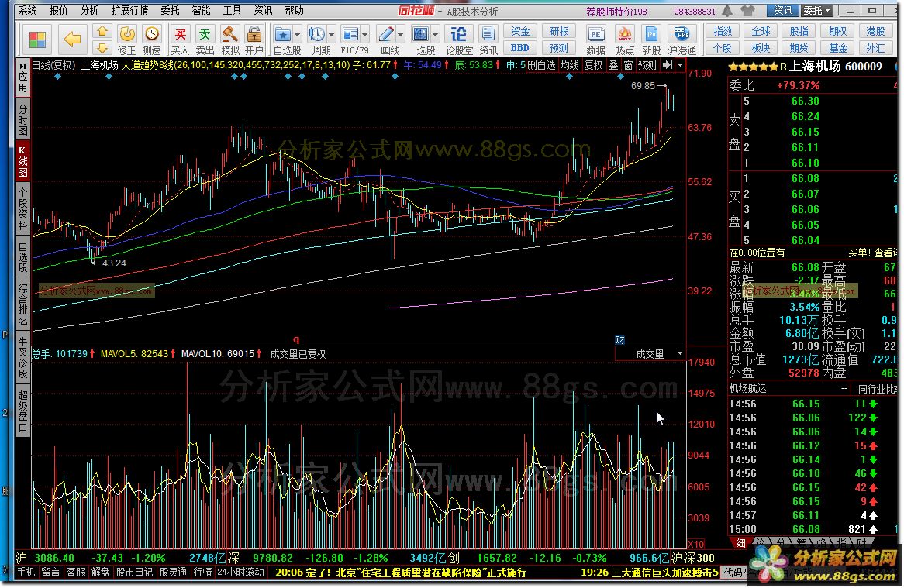Viewport: 904px width, 588px height.
Task: Click the 资金 capital flow button
Action: [x=520, y=31]
